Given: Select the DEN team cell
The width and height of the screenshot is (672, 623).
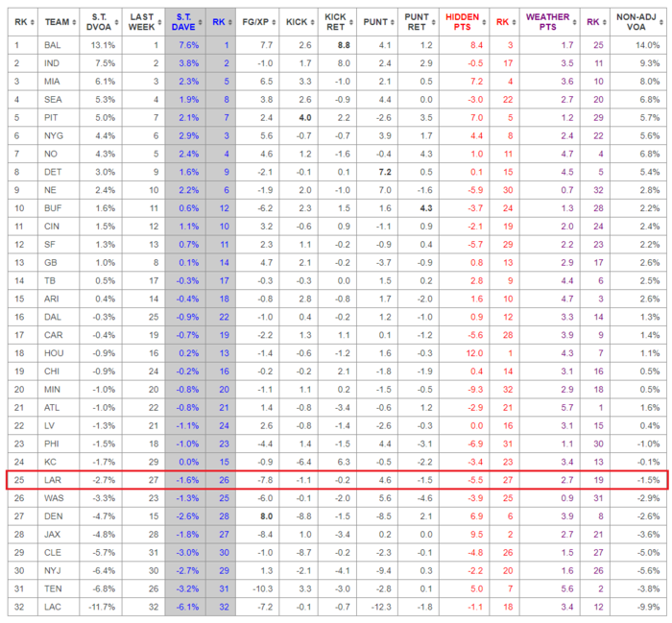Looking at the screenshot, I should coord(59,516).
